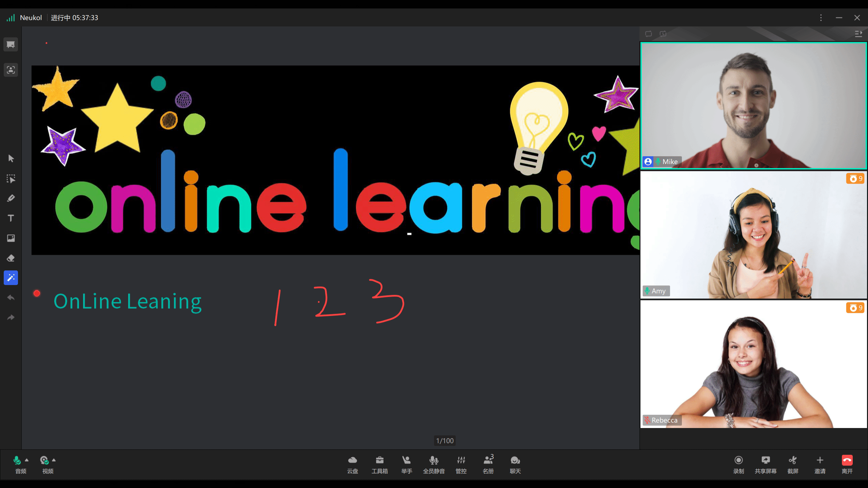Share your screen with 共享屏幕
This screenshot has height=488, width=868.
(x=766, y=465)
